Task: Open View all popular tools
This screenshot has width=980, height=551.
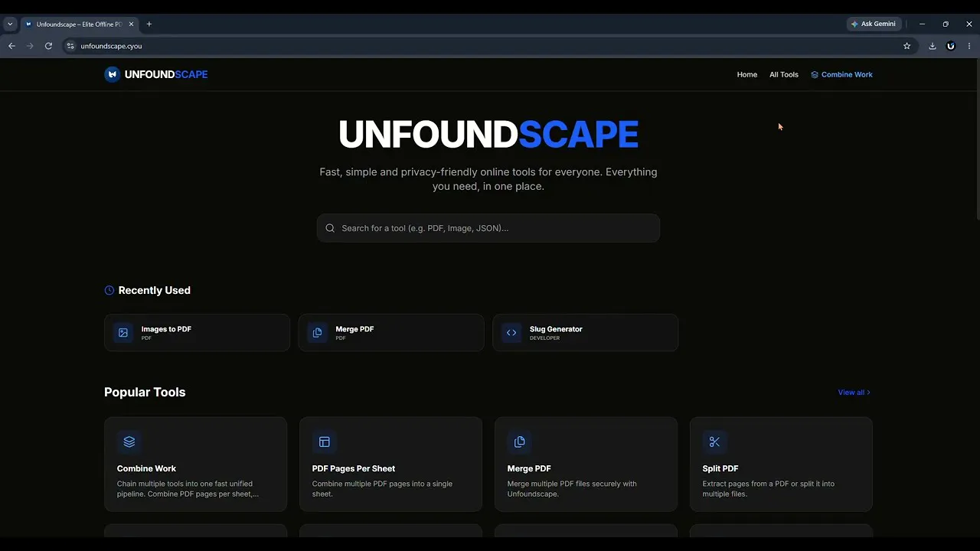Action: [854, 393]
